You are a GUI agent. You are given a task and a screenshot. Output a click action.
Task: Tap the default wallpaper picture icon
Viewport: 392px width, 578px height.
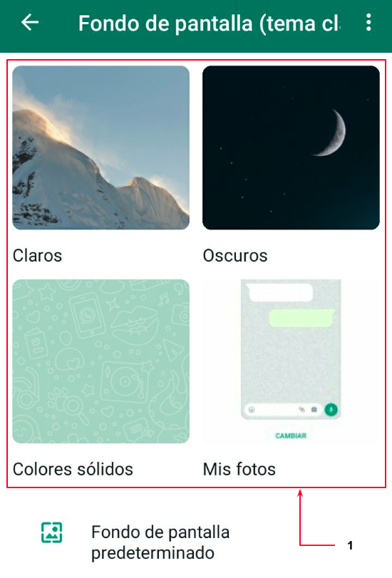click(51, 532)
